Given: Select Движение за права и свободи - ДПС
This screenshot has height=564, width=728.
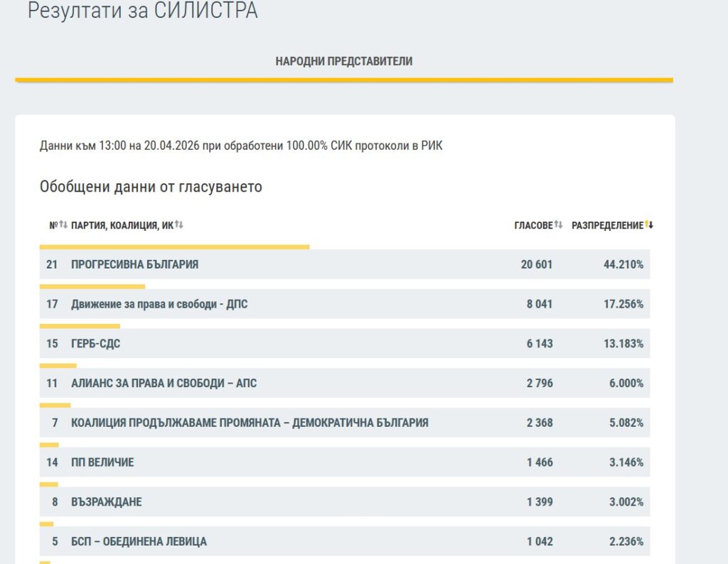Looking at the screenshot, I should (x=159, y=304).
